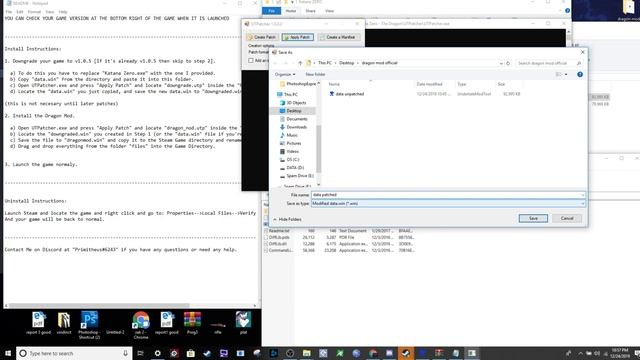Select 'Desktop' breadcrumb in address bar

pyautogui.click(x=347, y=63)
